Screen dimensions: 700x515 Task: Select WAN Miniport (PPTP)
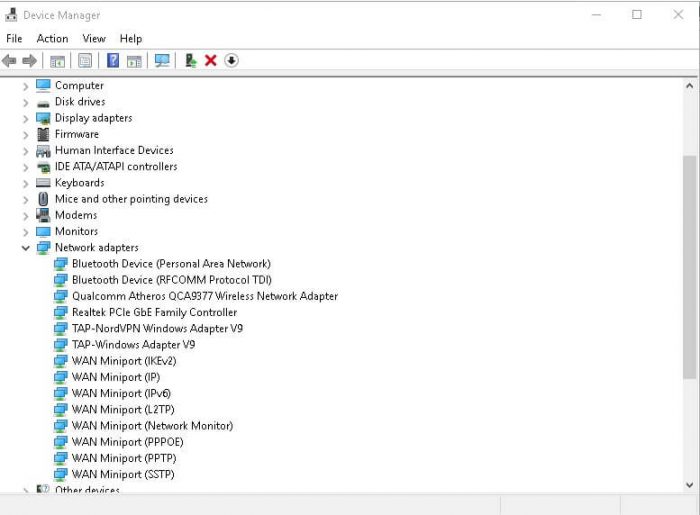pos(124,458)
